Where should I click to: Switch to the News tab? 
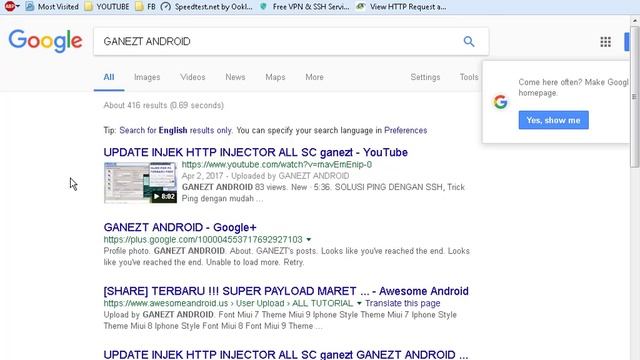tap(235, 77)
